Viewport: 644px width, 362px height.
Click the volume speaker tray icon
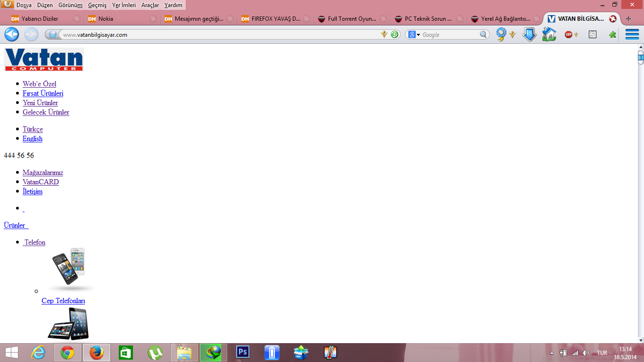tap(586, 353)
